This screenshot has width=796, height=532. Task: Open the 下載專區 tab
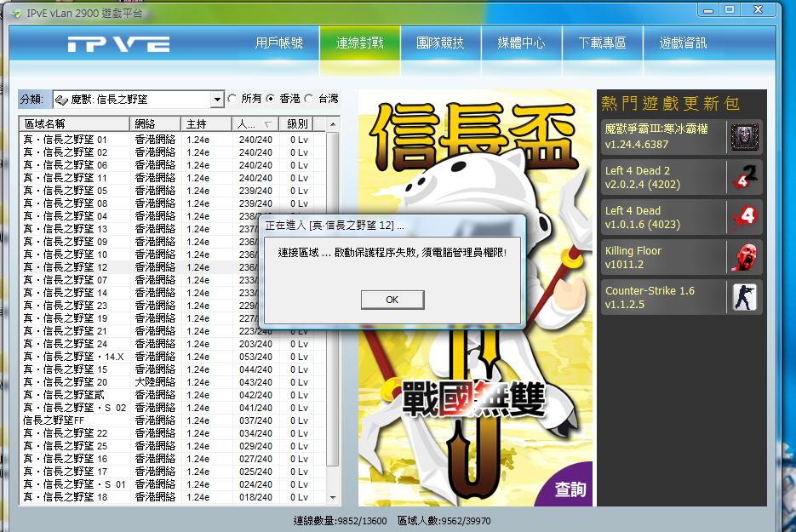coord(602,43)
